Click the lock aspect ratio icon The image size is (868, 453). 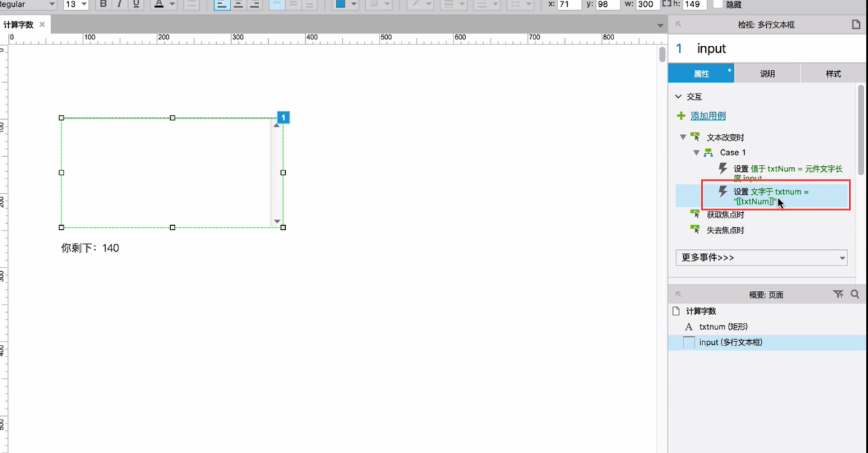pyautogui.click(x=668, y=4)
